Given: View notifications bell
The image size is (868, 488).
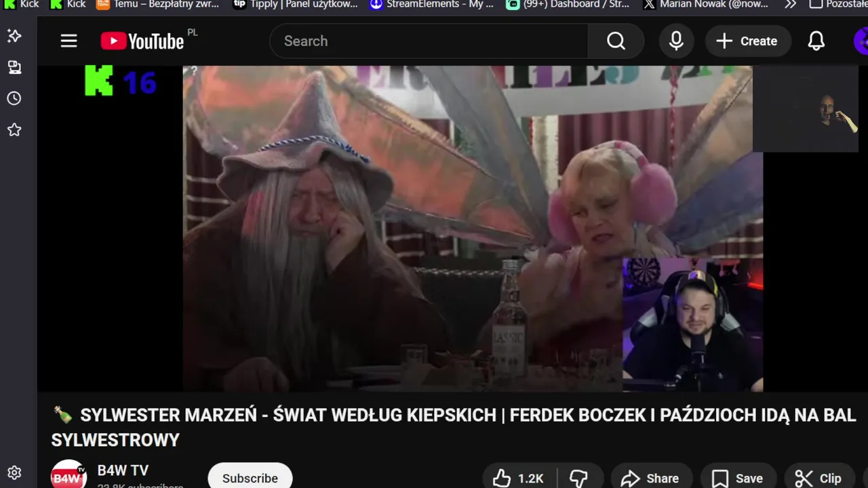Looking at the screenshot, I should click(816, 41).
